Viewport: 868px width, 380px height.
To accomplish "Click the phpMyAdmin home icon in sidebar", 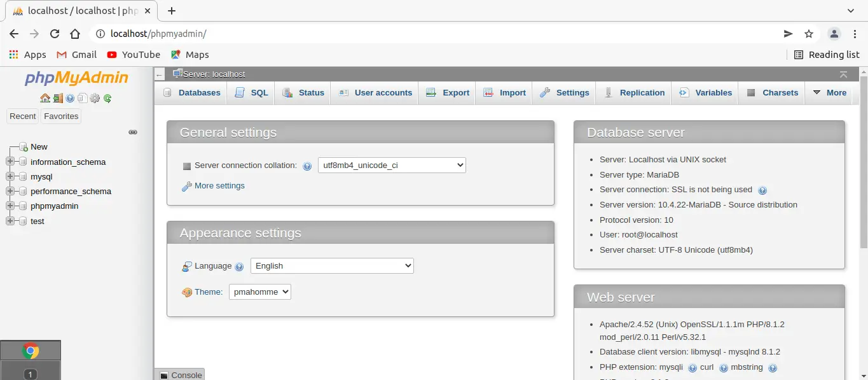I will pyautogui.click(x=45, y=98).
